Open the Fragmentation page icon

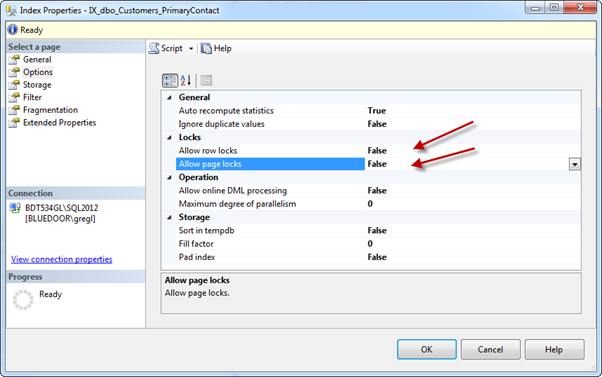click(x=14, y=110)
